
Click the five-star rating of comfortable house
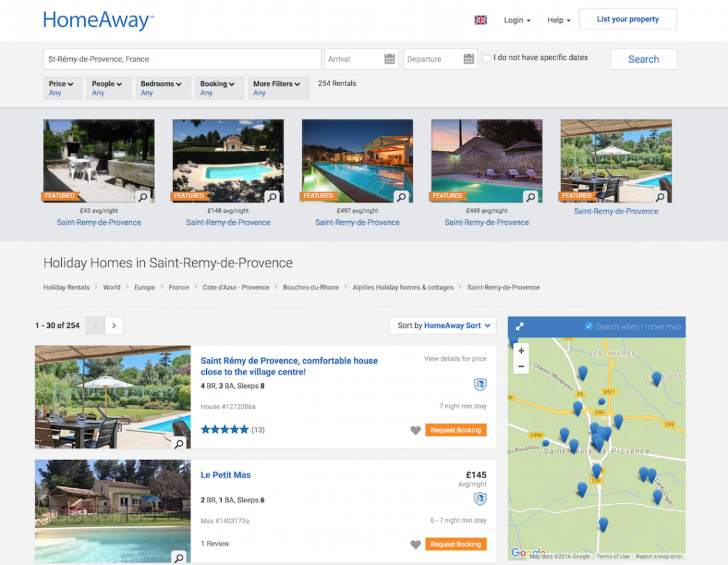[x=225, y=430]
